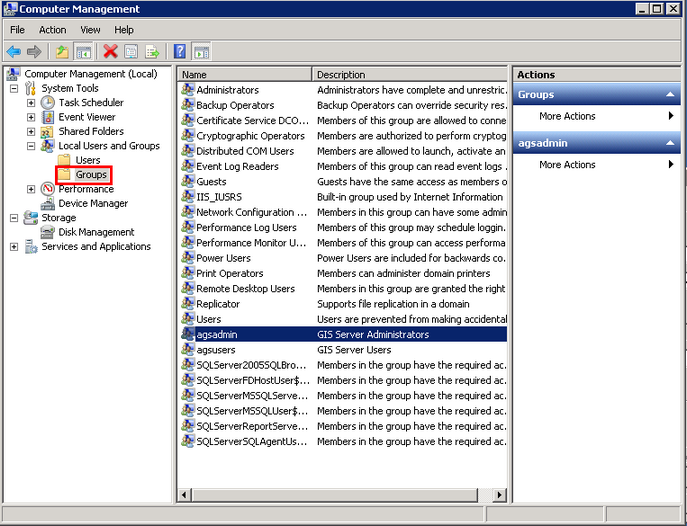Click 'GIS Server Users' description
The width and height of the screenshot is (687, 526).
coord(354,349)
